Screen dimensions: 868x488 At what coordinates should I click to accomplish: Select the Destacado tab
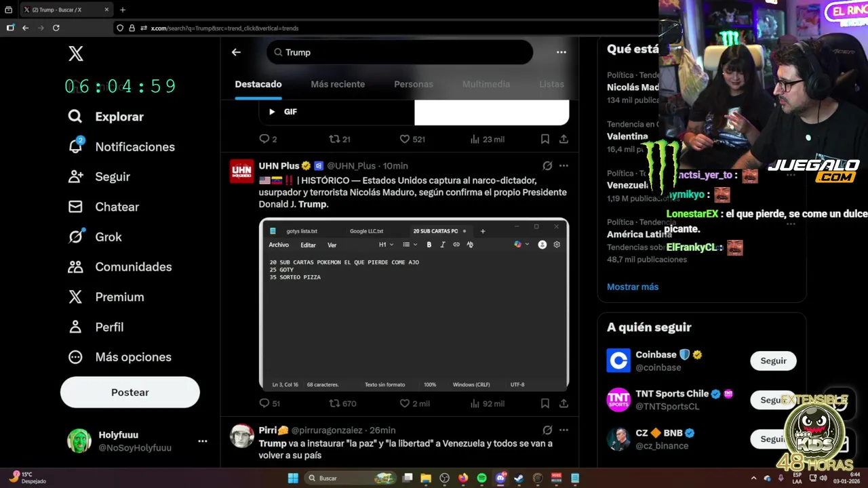pos(258,84)
